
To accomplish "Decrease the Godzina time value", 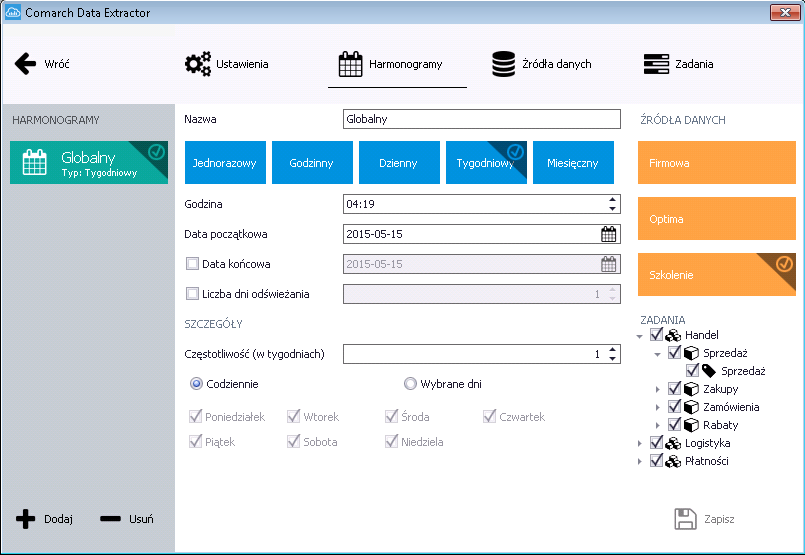I will tap(612, 208).
